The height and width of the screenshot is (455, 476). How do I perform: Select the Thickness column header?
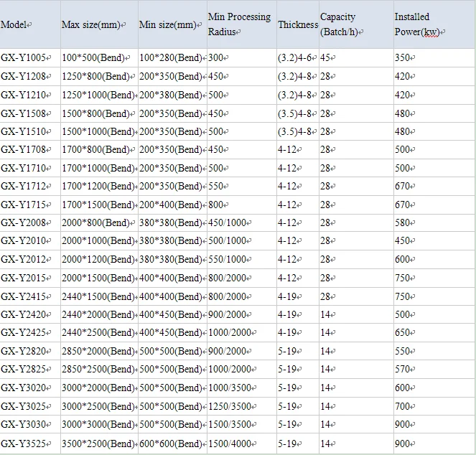coord(297,25)
